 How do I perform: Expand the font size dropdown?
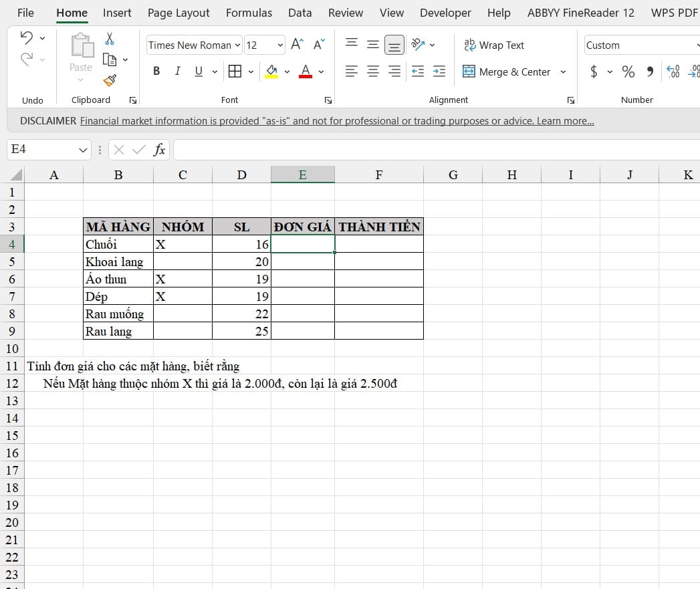coord(280,45)
